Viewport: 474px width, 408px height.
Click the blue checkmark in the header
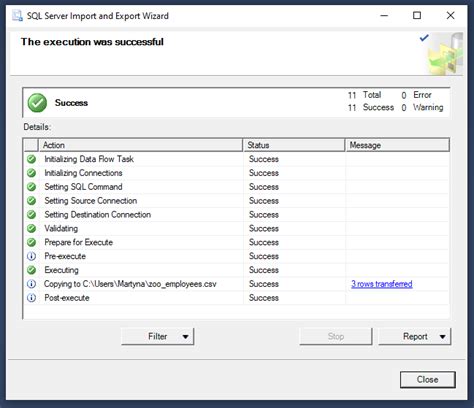424,38
